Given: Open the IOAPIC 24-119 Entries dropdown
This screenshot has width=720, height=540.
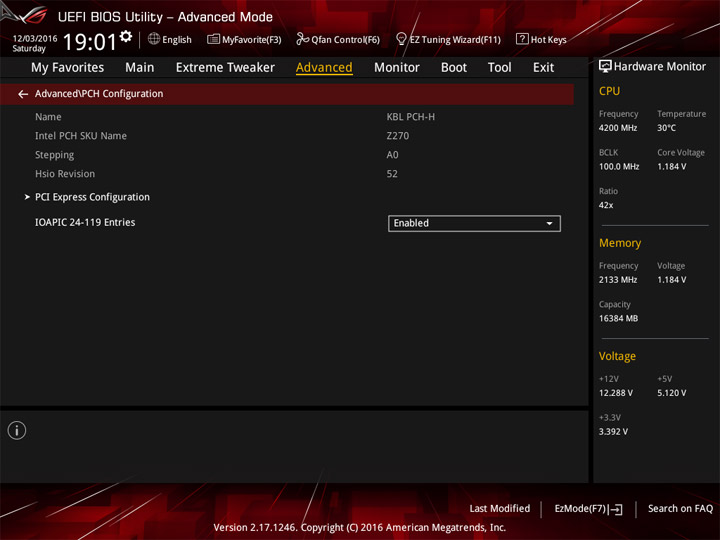Looking at the screenshot, I should (x=474, y=223).
